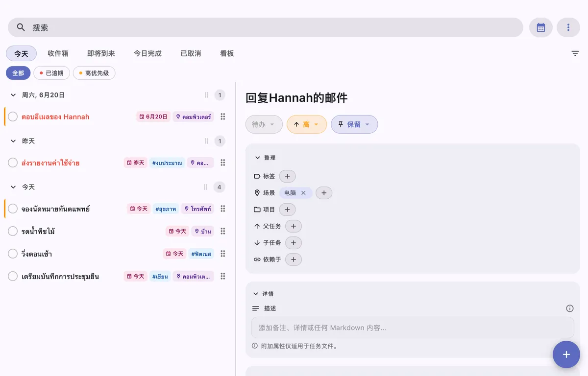Add a project with 项目 plus button
The height and width of the screenshot is (376, 588).
coord(287,210)
